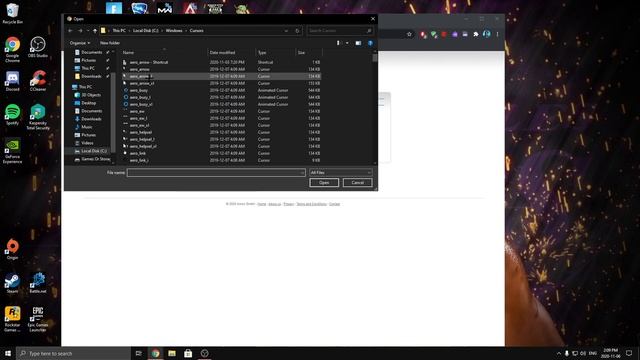The image size is (640, 360).
Task: Click the File name input field
Action: click(216, 173)
